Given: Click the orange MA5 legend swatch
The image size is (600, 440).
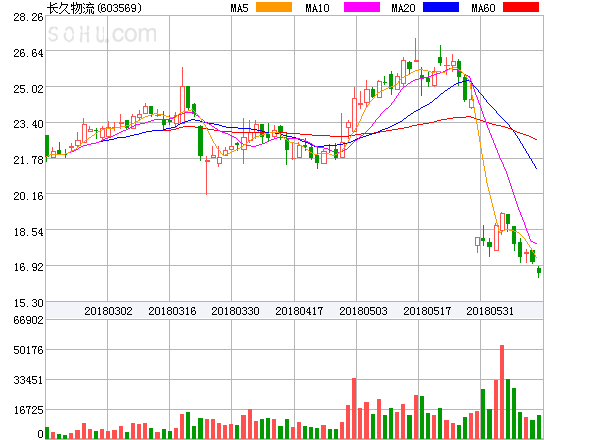Looking at the screenshot, I should [274, 7].
